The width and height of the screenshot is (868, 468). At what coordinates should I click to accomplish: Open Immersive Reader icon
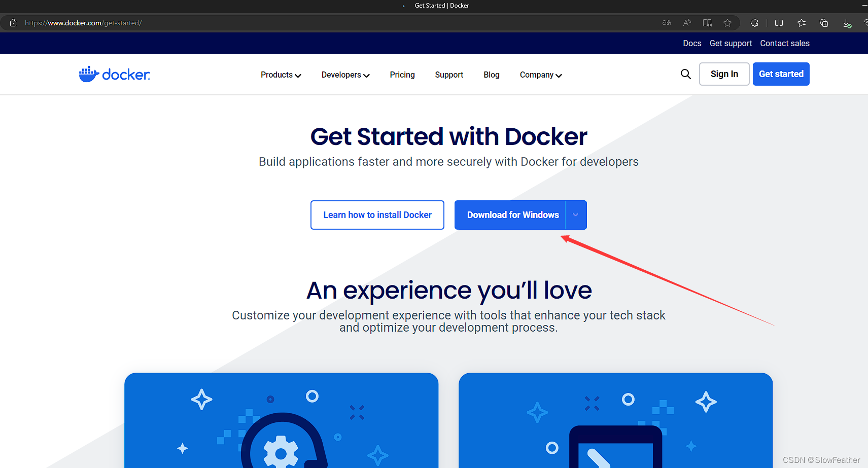click(x=707, y=23)
